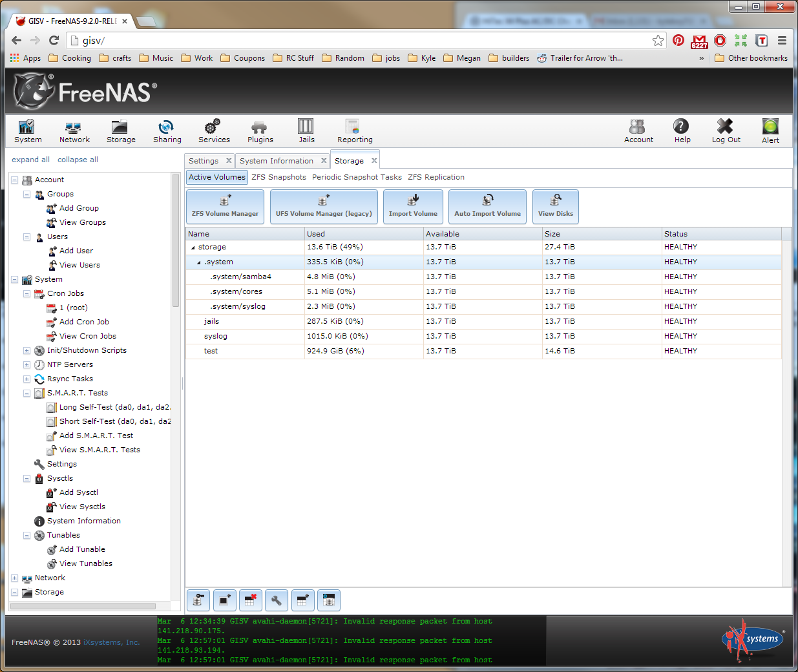Go back in browser

[x=17, y=40]
